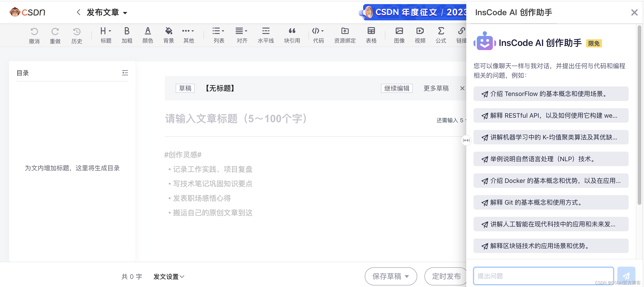Select the Docker introduction suggested prompt

point(551,181)
